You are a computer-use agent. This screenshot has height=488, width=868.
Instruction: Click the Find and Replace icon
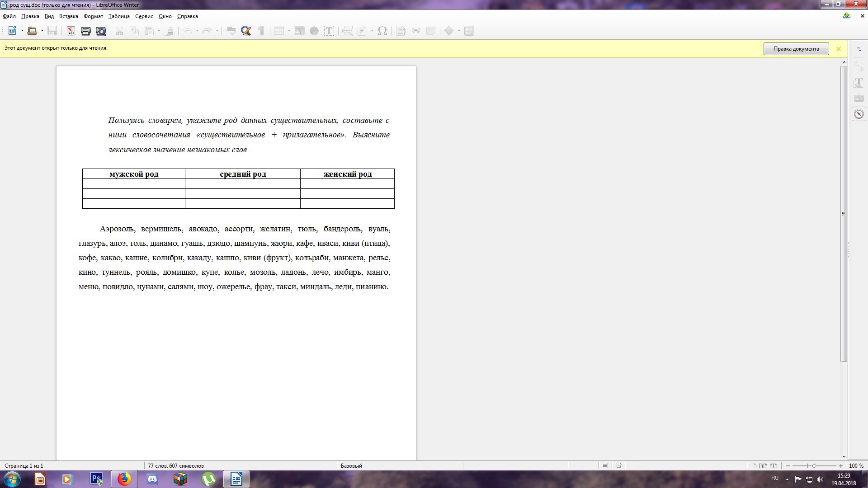[246, 31]
